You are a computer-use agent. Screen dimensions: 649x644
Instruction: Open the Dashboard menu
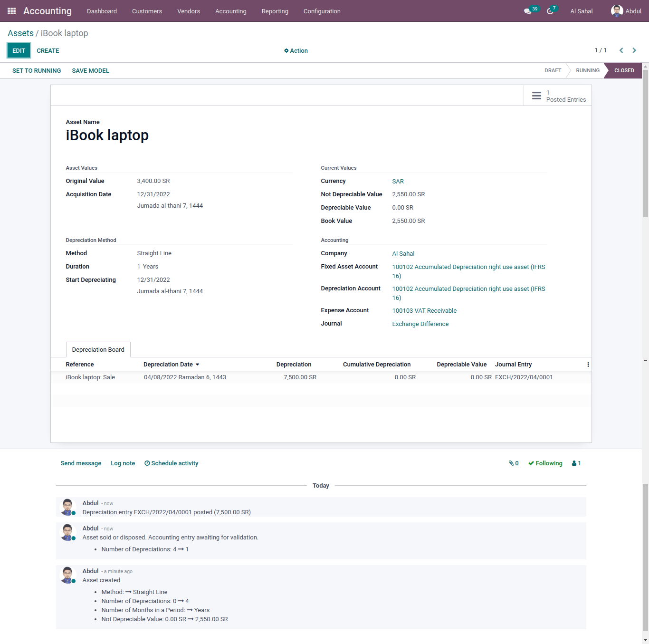(x=102, y=11)
